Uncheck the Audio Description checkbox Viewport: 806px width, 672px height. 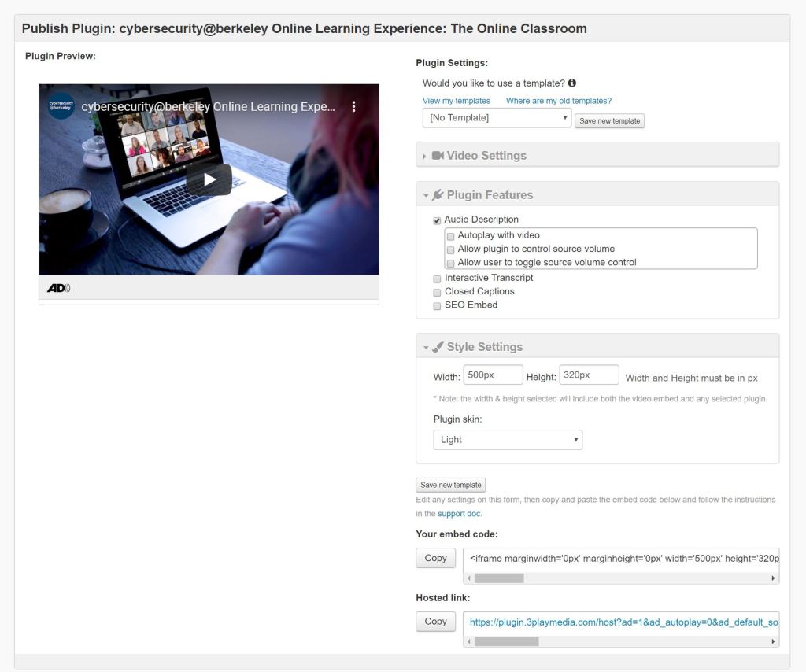click(437, 220)
